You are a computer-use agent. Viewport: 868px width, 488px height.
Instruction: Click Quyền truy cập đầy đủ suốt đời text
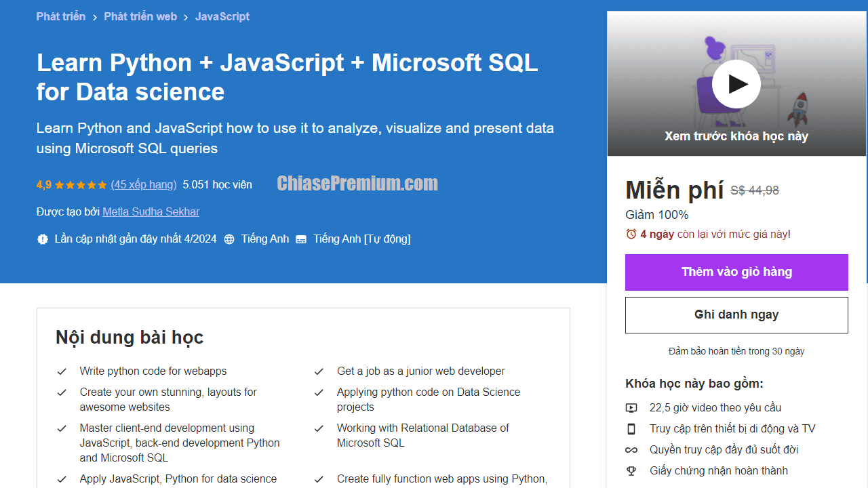(x=724, y=450)
